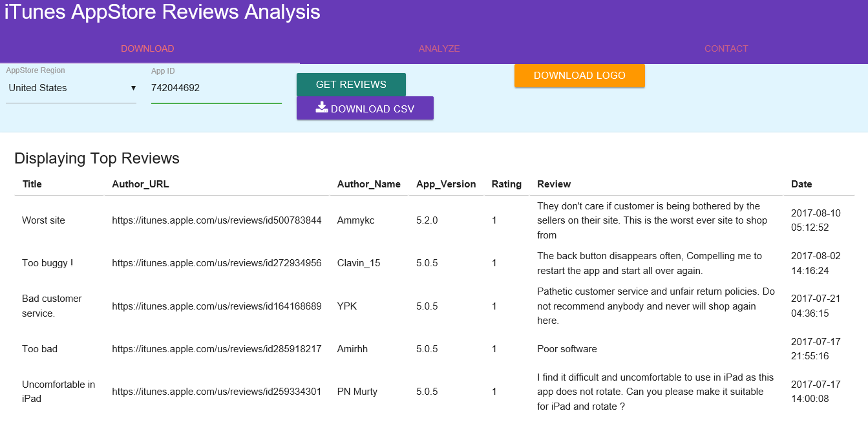Open the AppStore Region dropdown
Viewport: 868px width, 422px height.
[x=71, y=88]
